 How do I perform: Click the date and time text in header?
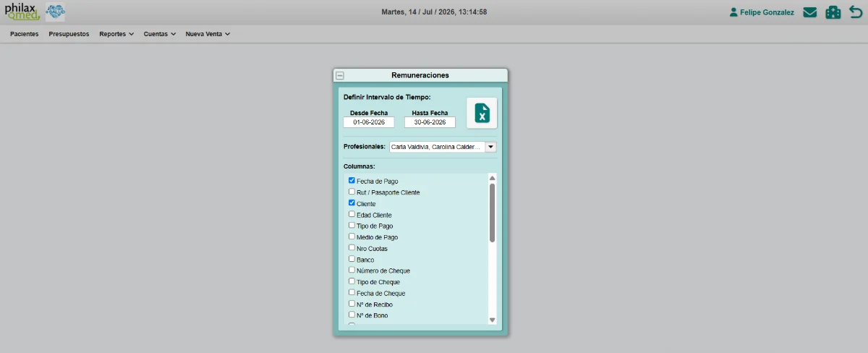434,12
